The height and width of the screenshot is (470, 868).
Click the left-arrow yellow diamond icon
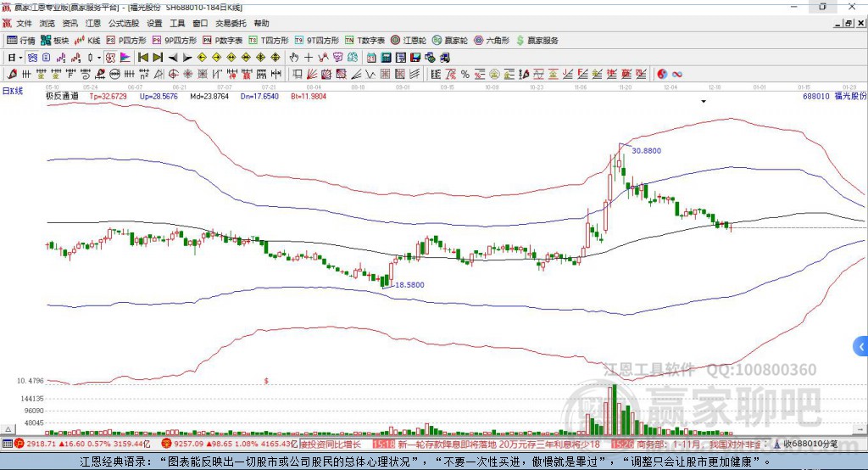pos(202,58)
